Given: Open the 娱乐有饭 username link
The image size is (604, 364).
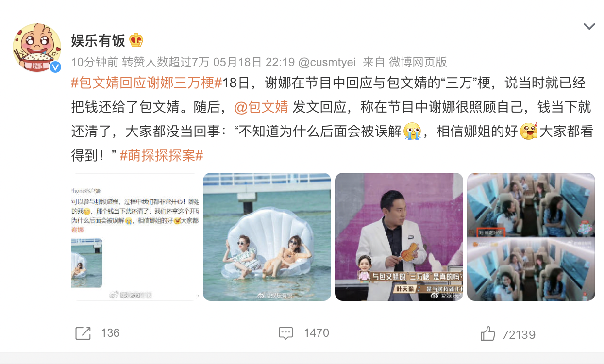Looking at the screenshot, I should (98, 41).
